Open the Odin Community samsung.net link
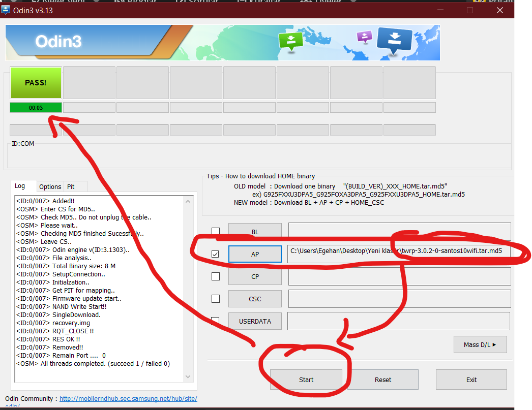This screenshot has width=532, height=410. click(128, 398)
